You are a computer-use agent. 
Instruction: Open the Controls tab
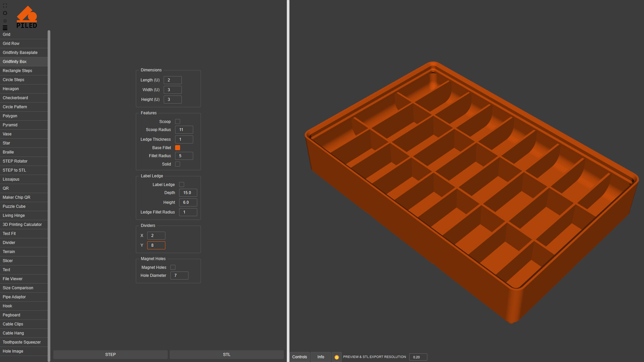point(300,357)
